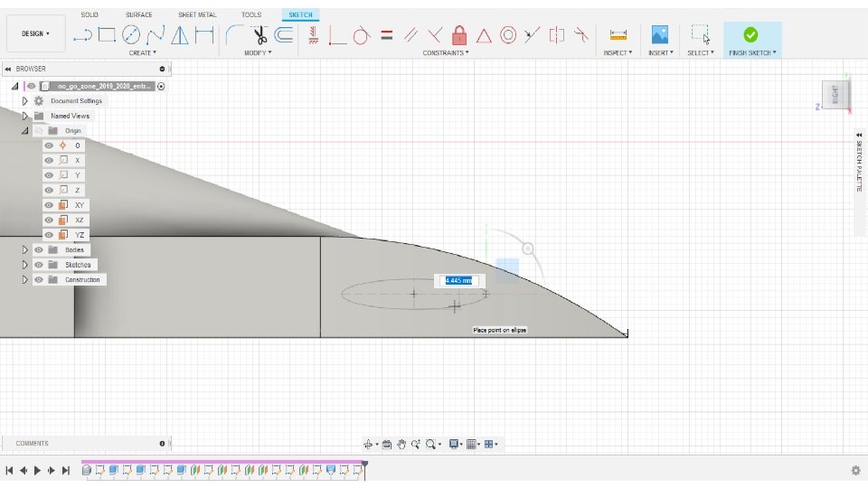This screenshot has width=868, height=488.
Task: Toggle visibility of the Bodies folder
Action: pos(39,250)
